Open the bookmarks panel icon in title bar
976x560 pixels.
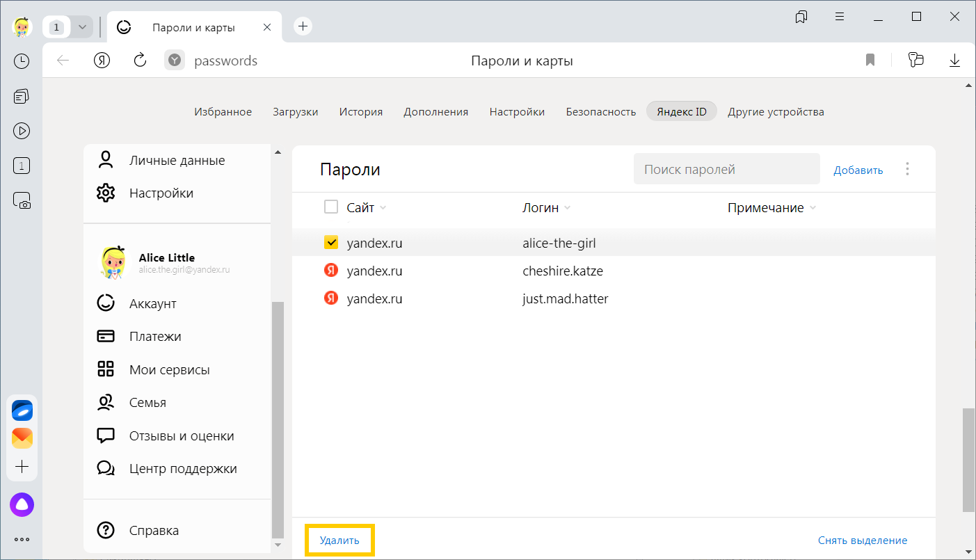point(801,17)
